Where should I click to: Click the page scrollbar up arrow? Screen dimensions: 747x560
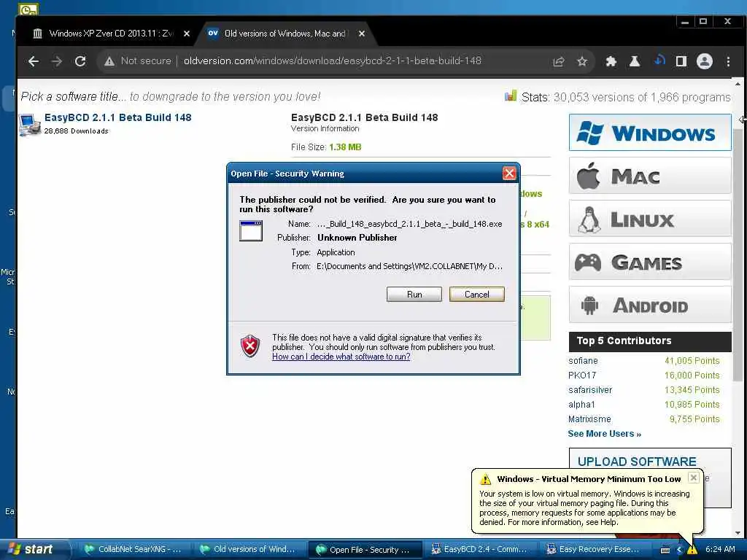click(738, 85)
